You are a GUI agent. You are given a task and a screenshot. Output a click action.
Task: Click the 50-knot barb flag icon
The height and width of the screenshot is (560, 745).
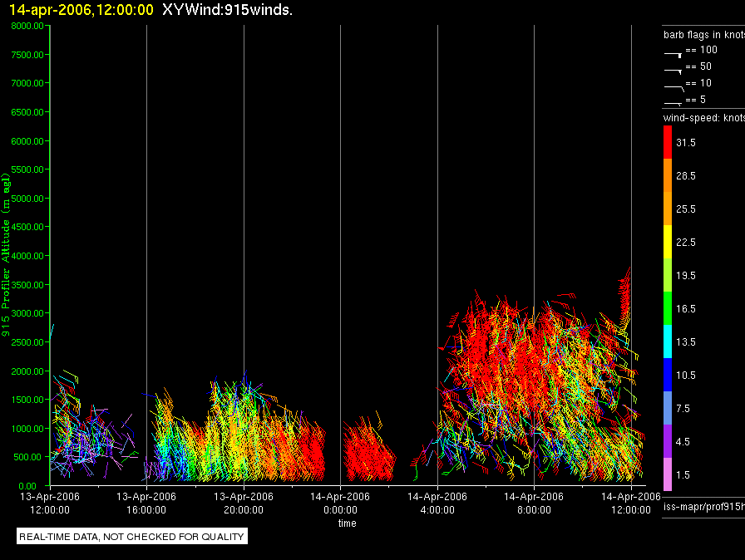[x=673, y=71]
